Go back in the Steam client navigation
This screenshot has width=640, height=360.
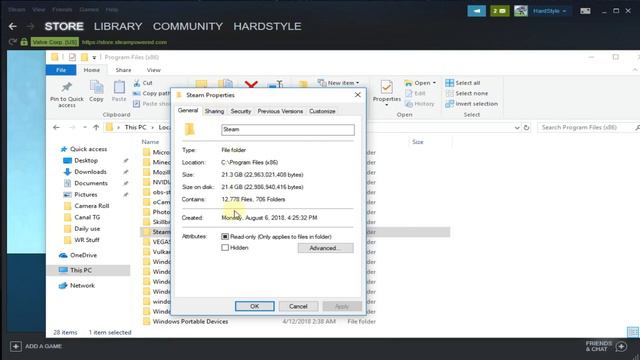12,27
